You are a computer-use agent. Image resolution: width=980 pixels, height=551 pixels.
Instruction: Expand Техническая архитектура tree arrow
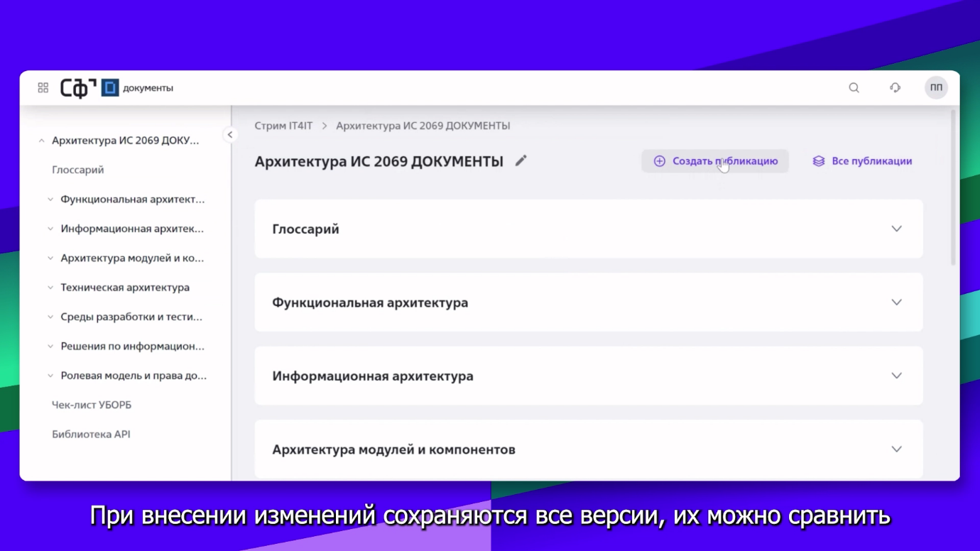point(50,288)
